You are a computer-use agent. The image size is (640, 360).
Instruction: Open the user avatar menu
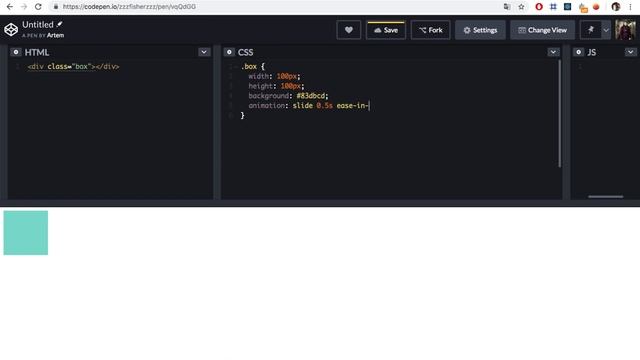click(x=625, y=30)
